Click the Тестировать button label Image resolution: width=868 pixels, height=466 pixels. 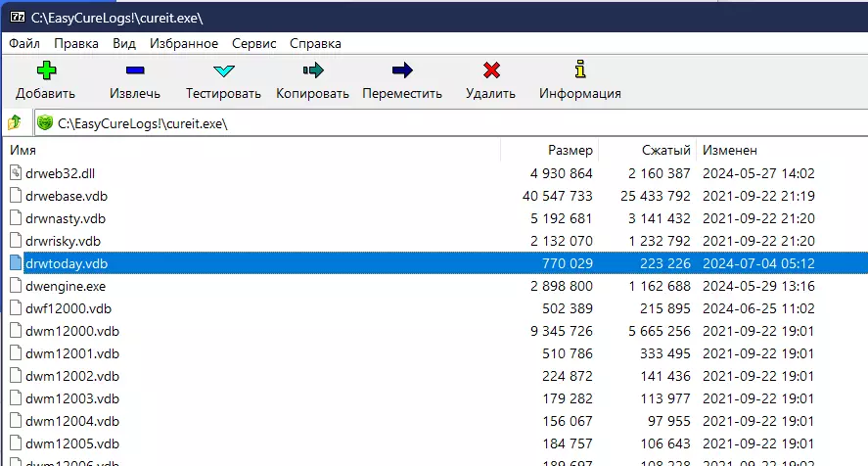[223, 93]
